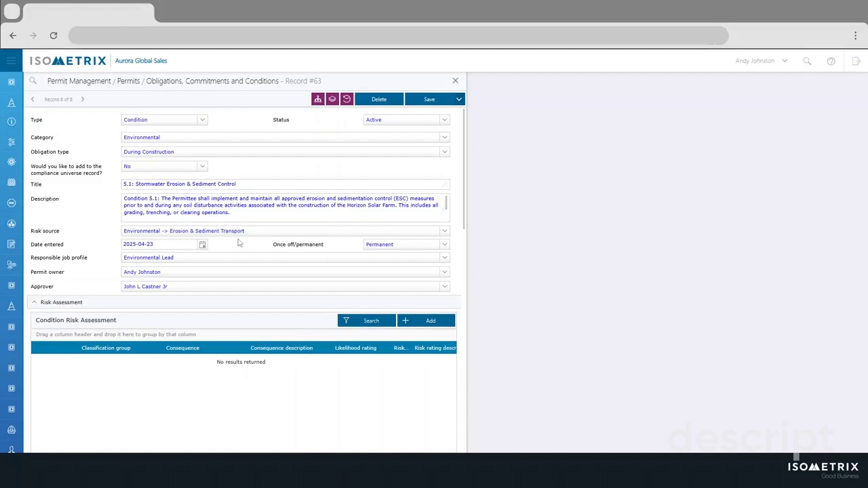Sort by the Consequence column header
868x488 pixels.
(182, 348)
